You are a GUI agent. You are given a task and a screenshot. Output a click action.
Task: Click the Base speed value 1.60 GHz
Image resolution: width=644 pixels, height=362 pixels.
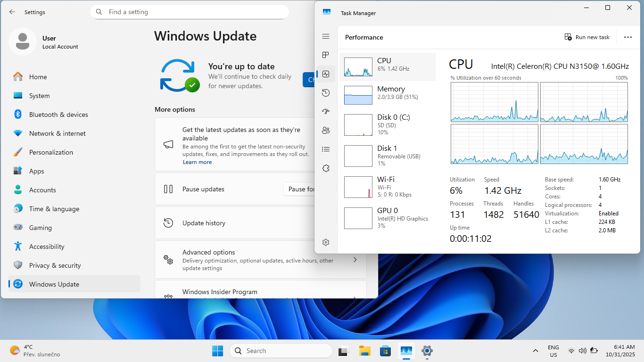610,180
